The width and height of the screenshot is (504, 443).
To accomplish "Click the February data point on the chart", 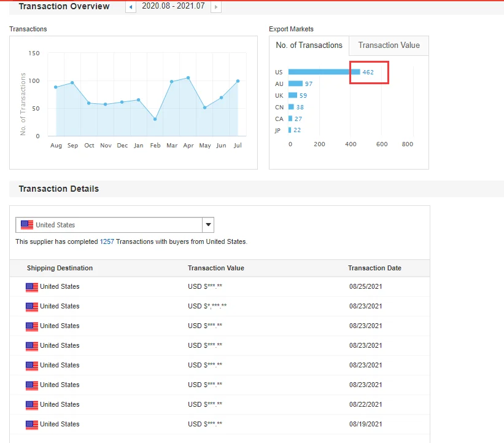I will point(155,119).
